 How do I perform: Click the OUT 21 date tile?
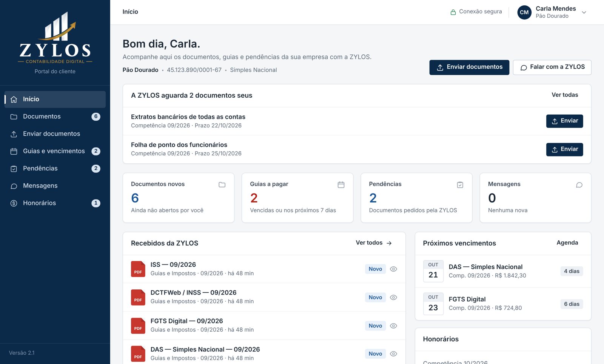coord(433,271)
